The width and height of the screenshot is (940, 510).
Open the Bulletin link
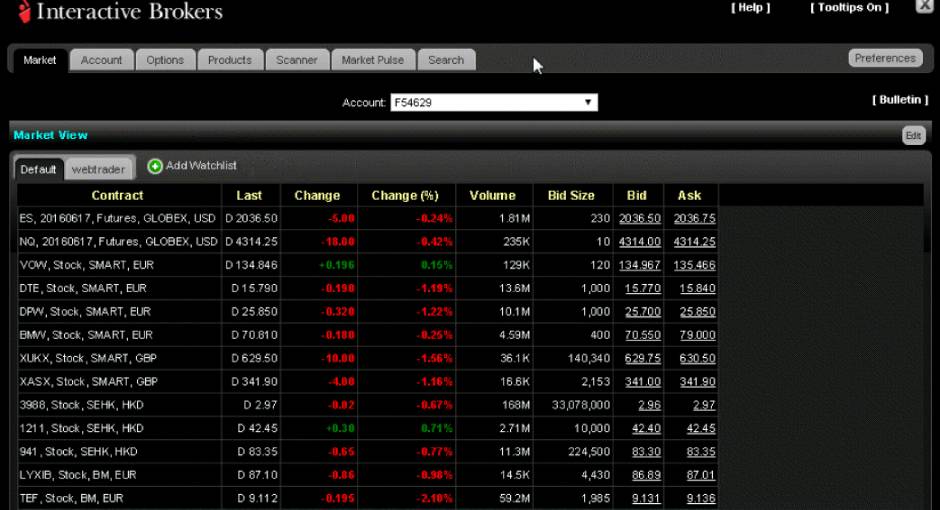coord(900,99)
